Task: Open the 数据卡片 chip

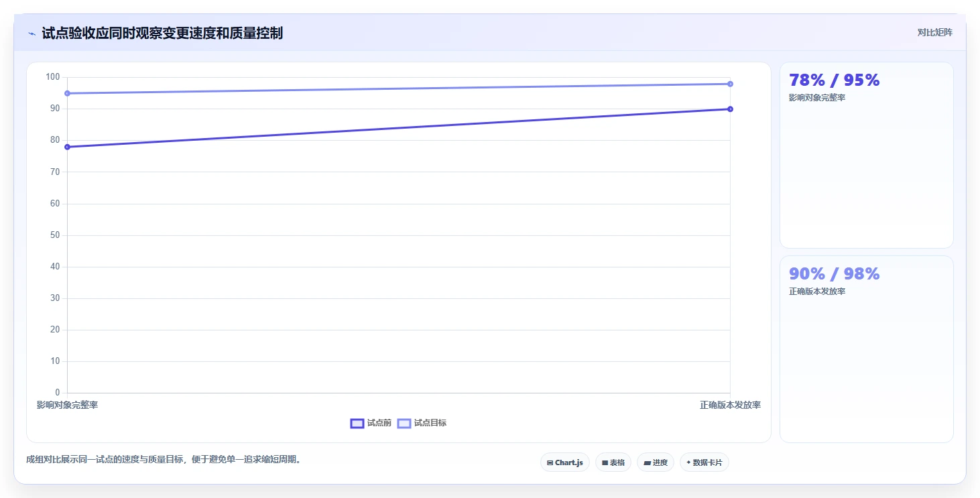Action: [x=705, y=462]
